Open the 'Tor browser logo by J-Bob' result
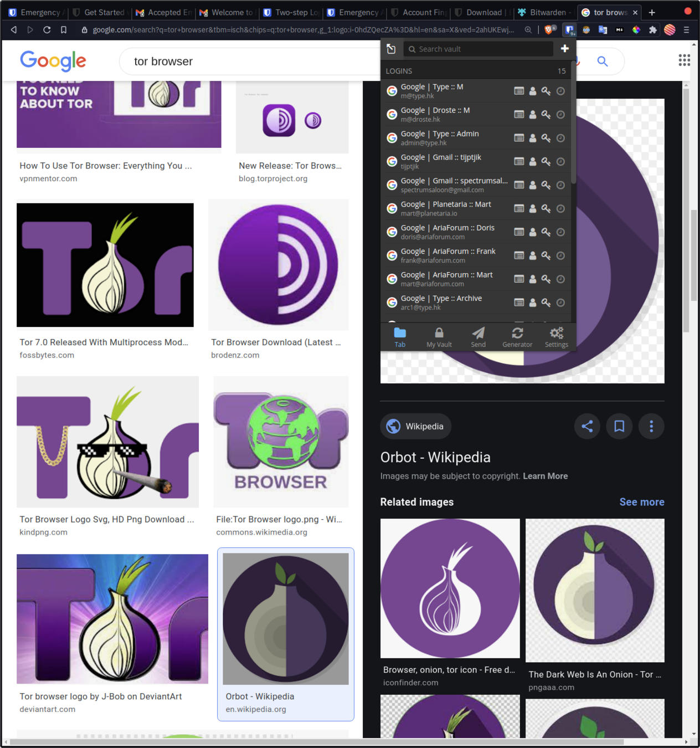 112,619
